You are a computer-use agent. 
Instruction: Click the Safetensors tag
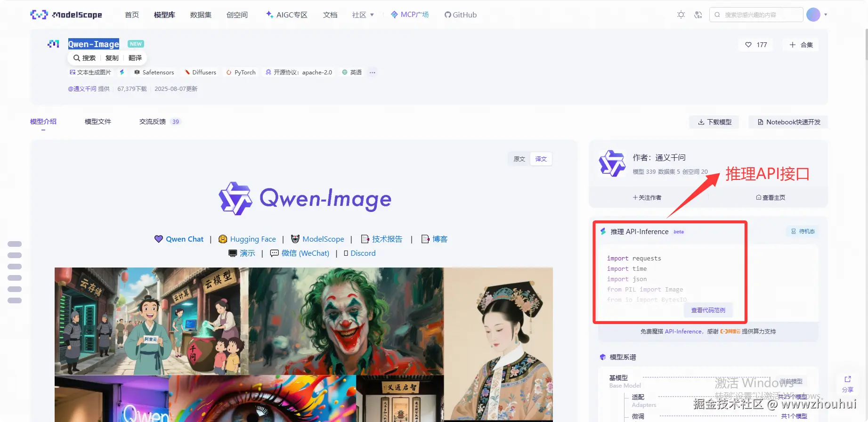tap(154, 72)
